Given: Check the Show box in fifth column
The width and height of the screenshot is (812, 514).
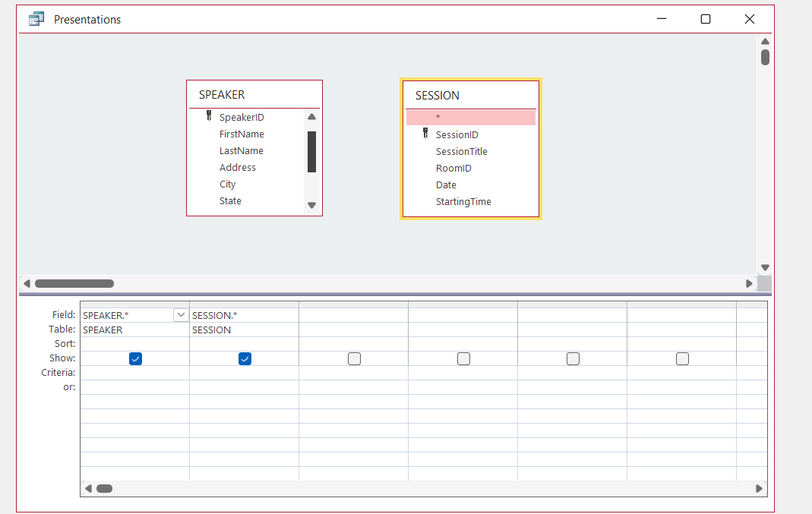Looking at the screenshot, I should [x=573, y=358].
